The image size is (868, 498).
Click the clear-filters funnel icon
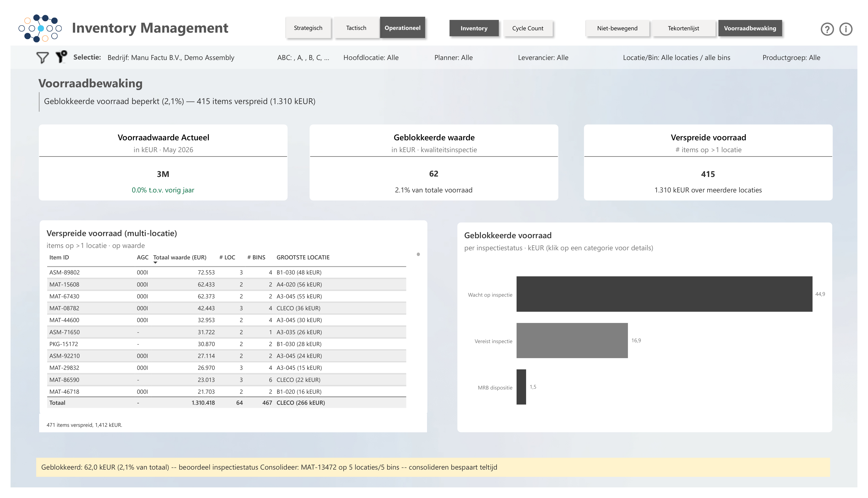[x=61, y=57]
